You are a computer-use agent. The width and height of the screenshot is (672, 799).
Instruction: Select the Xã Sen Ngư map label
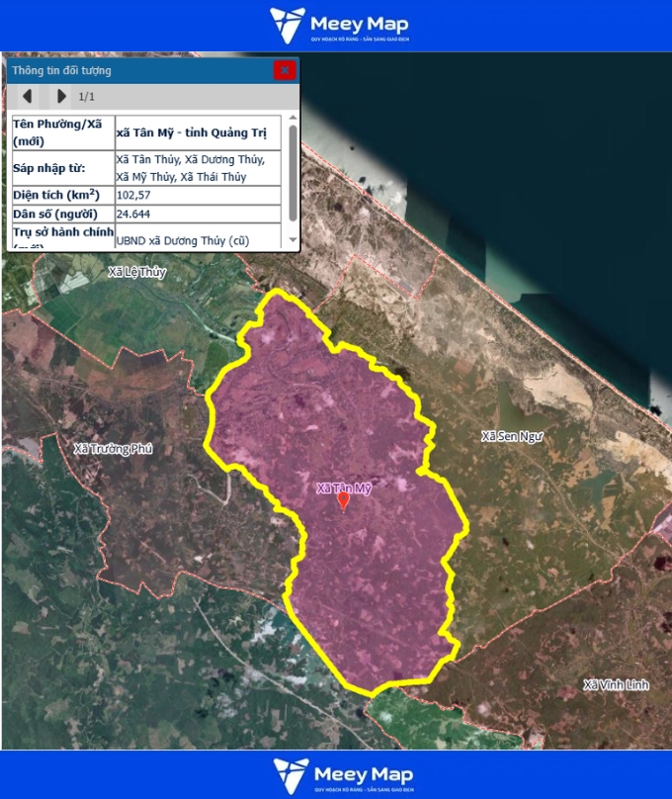point(513,436)
